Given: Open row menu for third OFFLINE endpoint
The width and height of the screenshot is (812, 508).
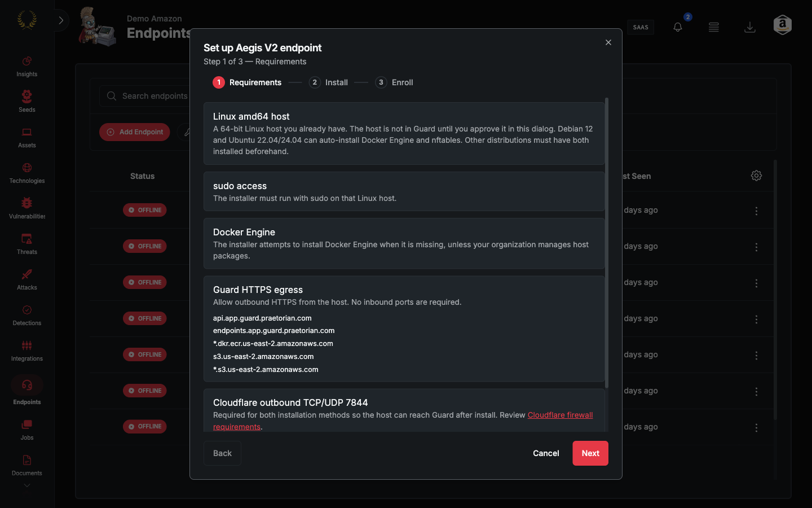Looking at the screenshot, I should click(x=756, y=283).
